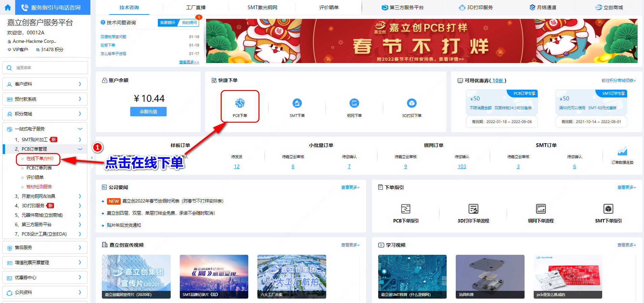Open the 春节不打烊 banner
Image resolution: width=644 pixels, height=303 pixels.
[x=422, y=41]
